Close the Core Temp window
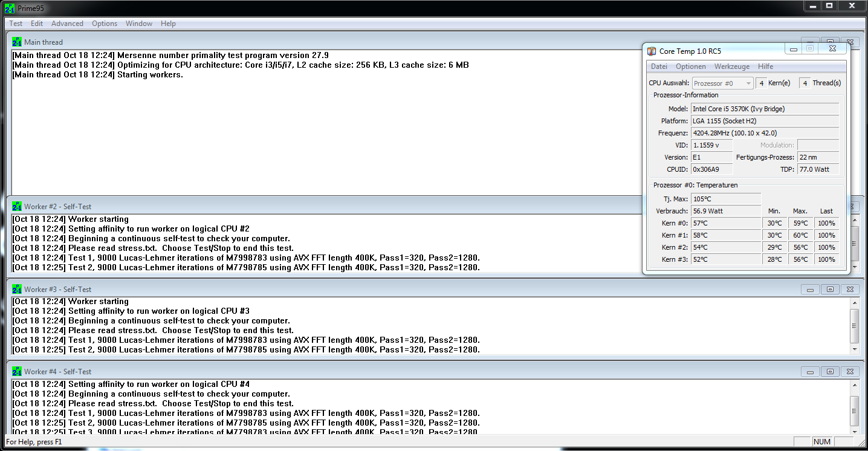The width and height of the screenshot is (868, 451). (832, 49)
